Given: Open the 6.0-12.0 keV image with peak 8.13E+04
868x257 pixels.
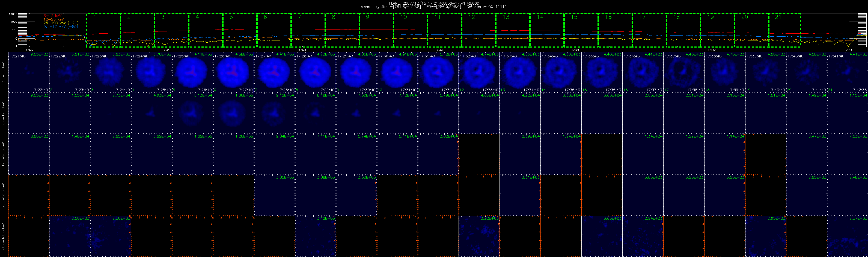Looking at the screenshot, I should pos(192,113).
